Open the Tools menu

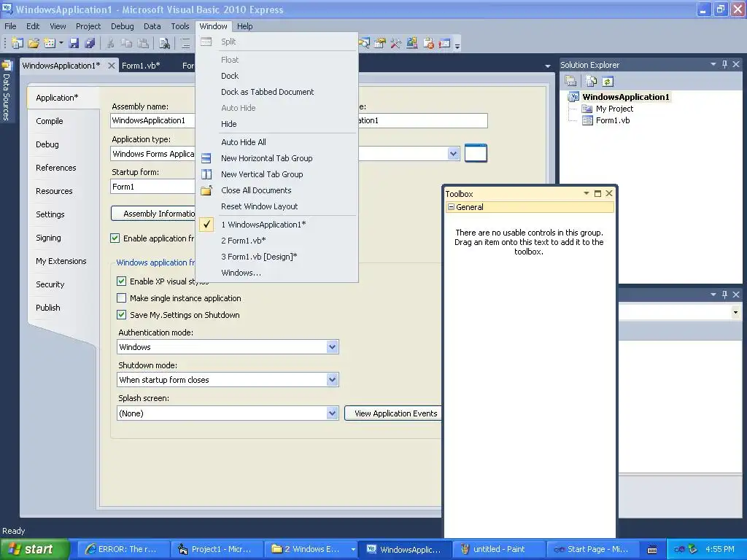tap(180, 26)
